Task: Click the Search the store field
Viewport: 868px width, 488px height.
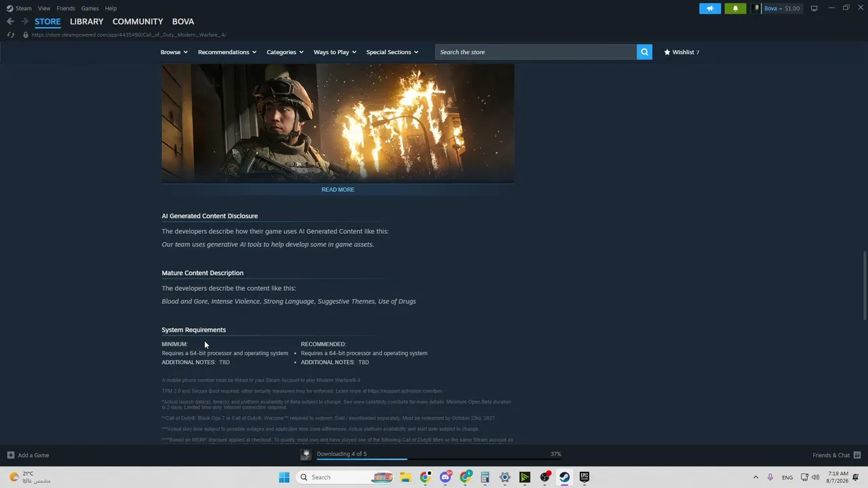Action: point(536,52)
